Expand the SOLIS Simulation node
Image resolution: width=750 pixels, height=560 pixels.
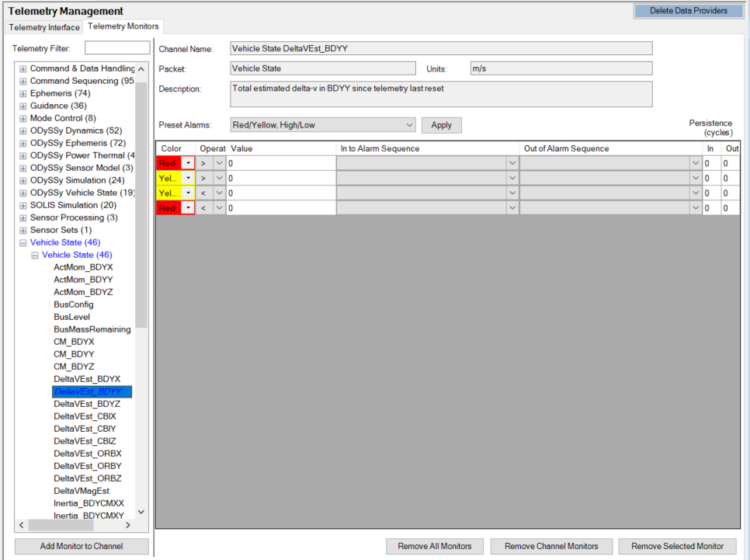point(23,206)
